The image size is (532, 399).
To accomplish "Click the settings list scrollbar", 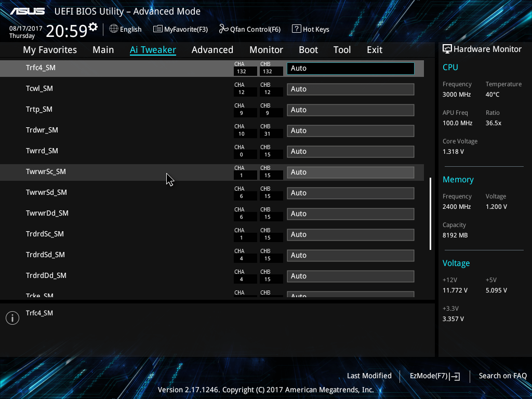I will [x=431, y=214].
